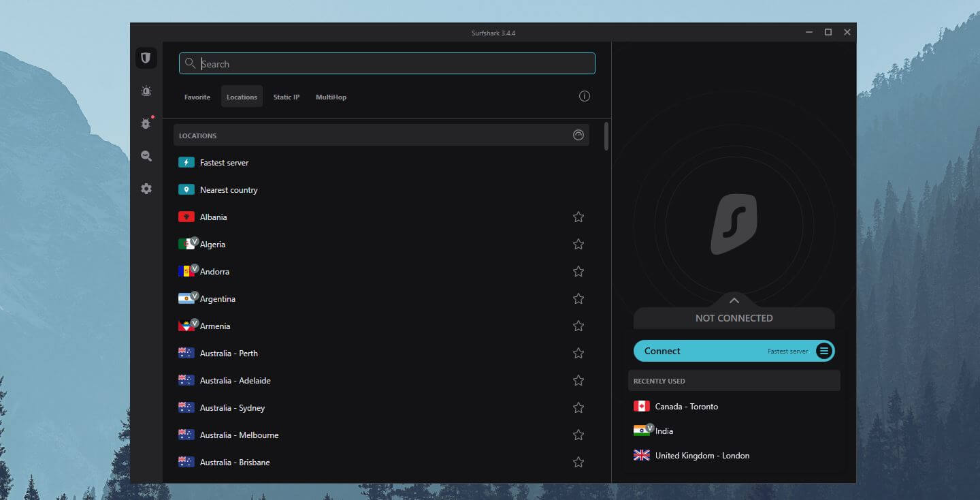Click the Algeria flag icon
This screenshot has height=500, width=980.
(x=186, y=244)
